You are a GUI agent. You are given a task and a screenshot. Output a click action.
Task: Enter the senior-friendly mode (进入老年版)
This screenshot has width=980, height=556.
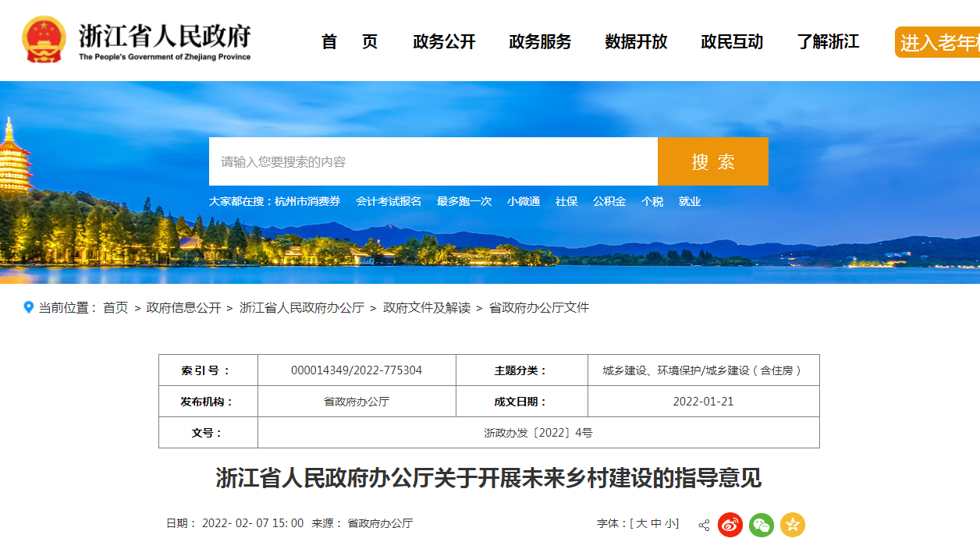point(938,42)
